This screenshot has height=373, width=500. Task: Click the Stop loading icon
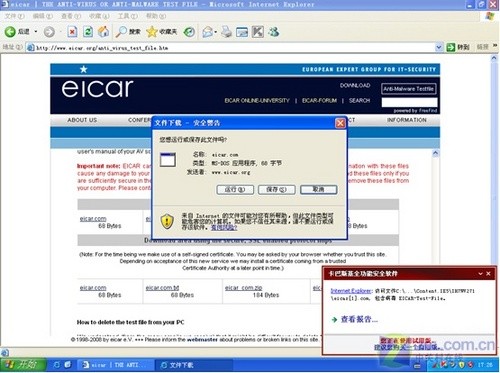tap(72, 32)
